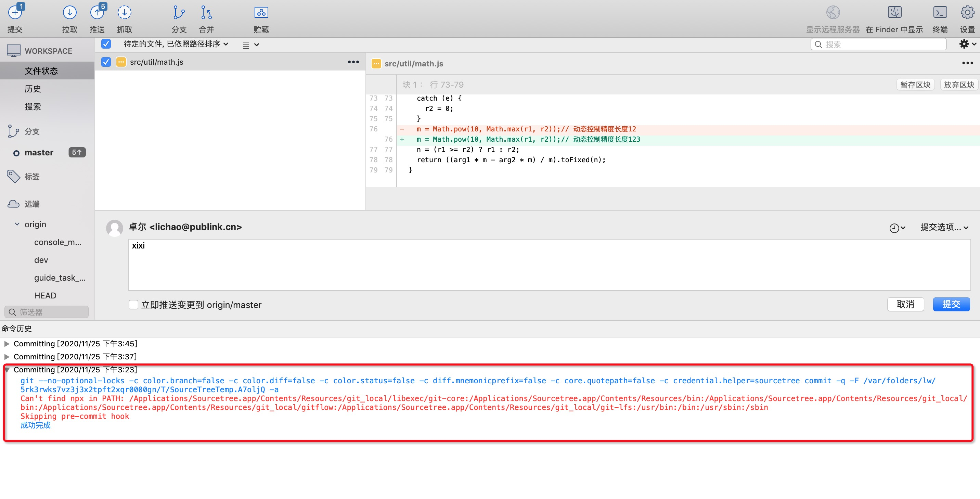
Task: Uncheck the src/util/math.js staging checkbox
Action: [106, 62]
